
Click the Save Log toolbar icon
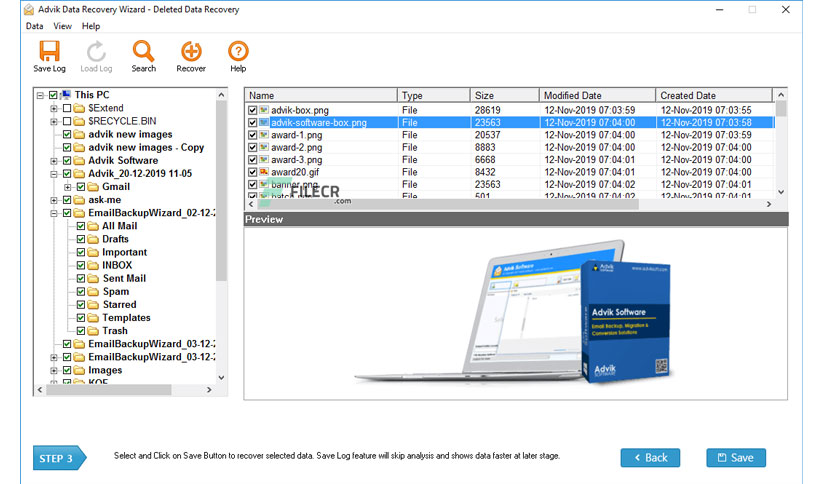(50, 51)
